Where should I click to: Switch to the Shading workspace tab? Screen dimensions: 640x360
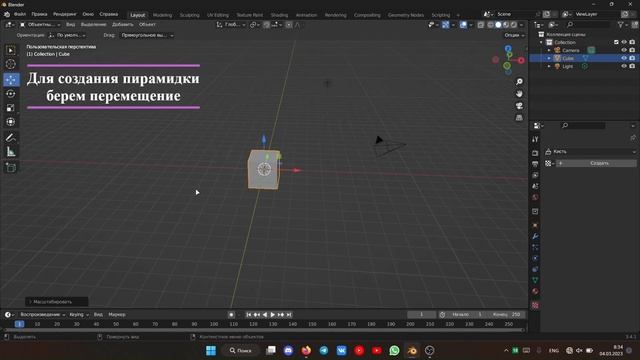279,15
